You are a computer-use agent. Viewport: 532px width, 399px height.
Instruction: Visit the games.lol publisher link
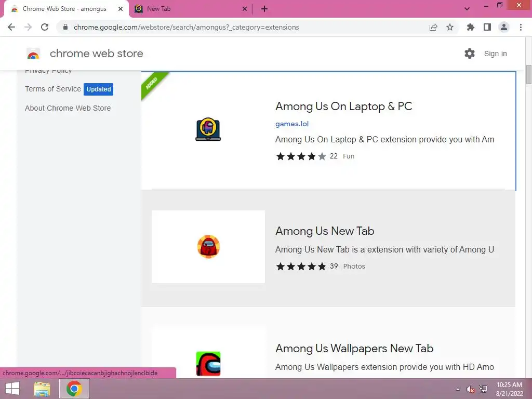coord(292,124)
